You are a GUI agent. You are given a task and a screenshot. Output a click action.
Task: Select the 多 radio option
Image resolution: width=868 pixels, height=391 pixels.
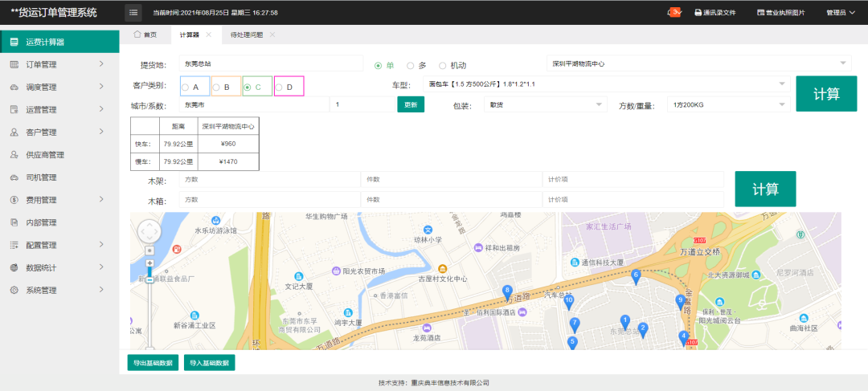(x=411, y=65)
